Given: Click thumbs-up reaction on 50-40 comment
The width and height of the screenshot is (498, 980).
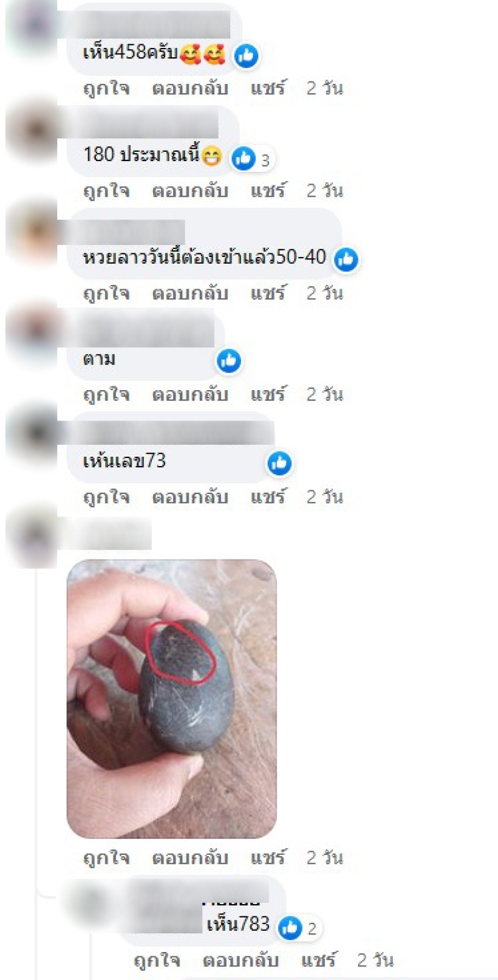Looking at the screenshot, I should [346, 259].
